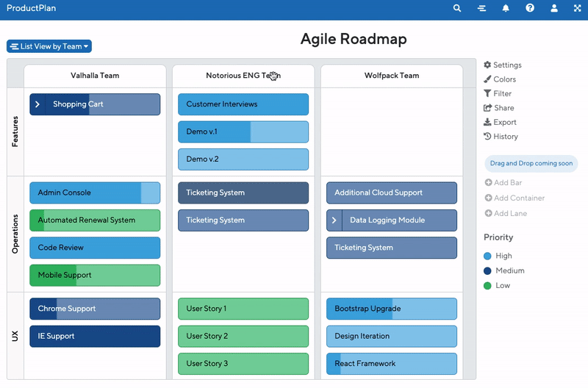Click the Add Bar text link
Image resolution: width=588 pixels, height=388 pixels.
tap(508, 182)
